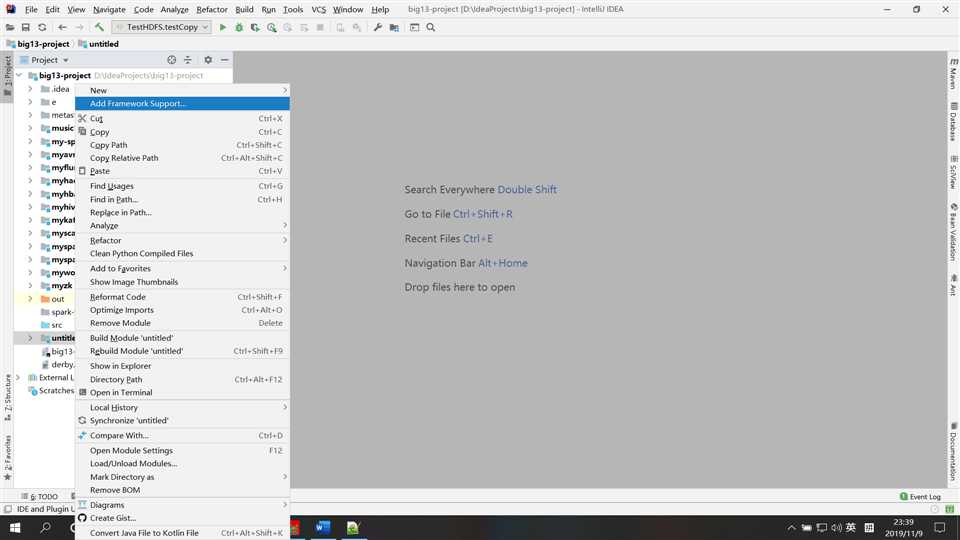The image size is (960, 540).
Task: Expand Local History submenu
Action: (x=182, y=408)
